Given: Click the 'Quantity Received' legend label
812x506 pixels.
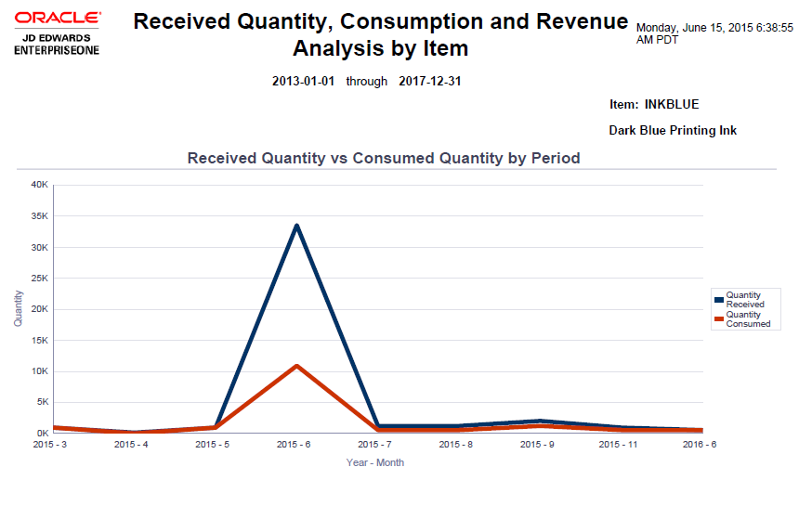Looking at the screenshot, I should [x=745, y=300].
